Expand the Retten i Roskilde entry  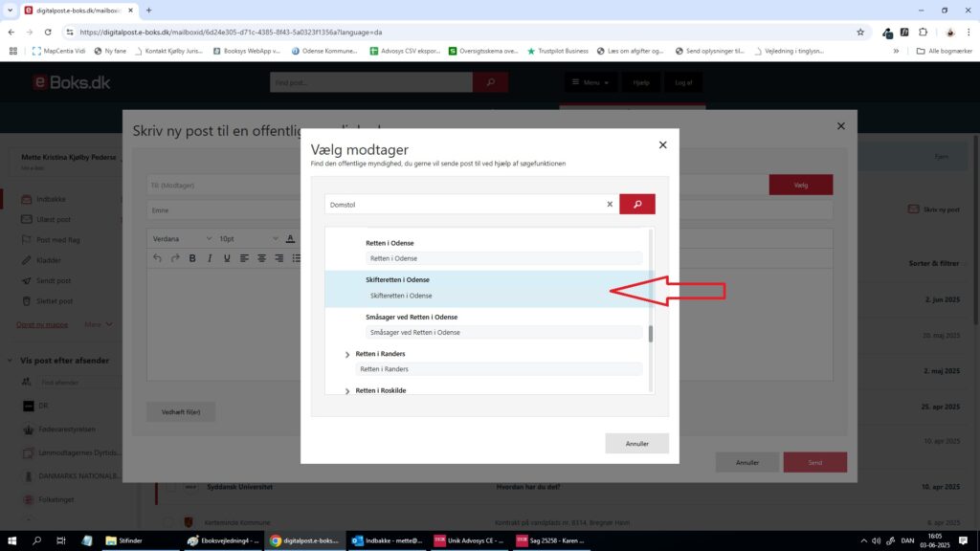[347, 390]
